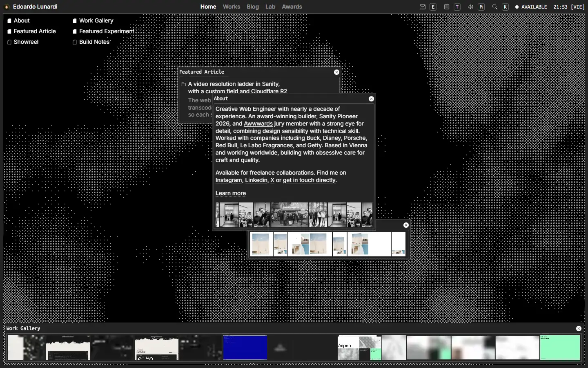Open the rightmost mint green gallery thumbnail

[x=560, y=348]
